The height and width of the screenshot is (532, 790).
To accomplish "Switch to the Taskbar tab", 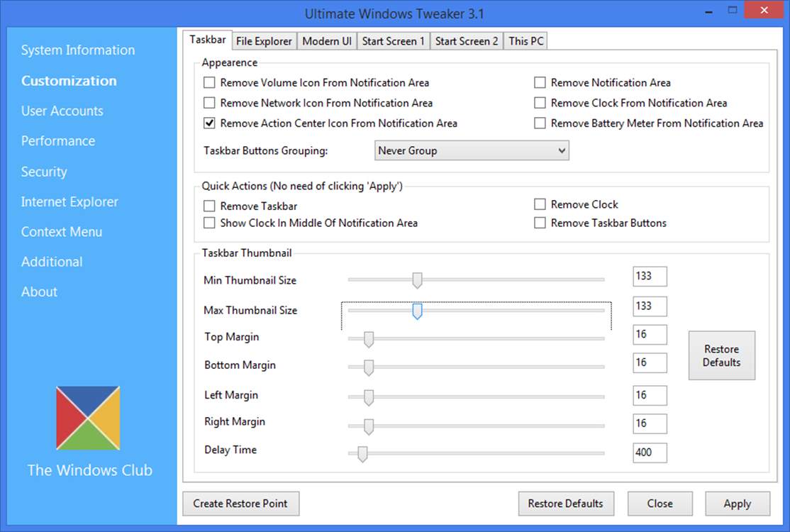I will pos(207,40).
